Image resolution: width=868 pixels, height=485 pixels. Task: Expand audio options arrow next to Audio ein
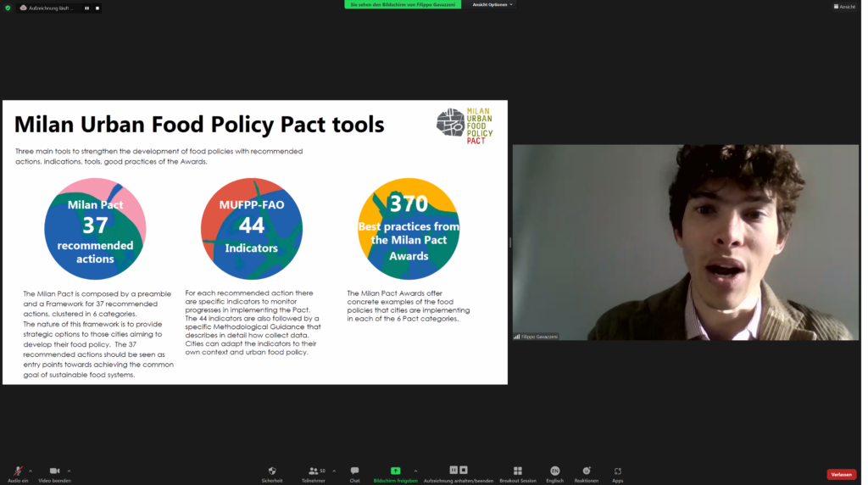tap(31, 470)
